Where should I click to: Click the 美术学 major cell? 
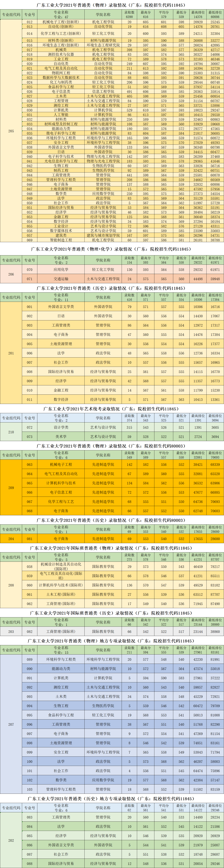pyautogui.click(x=61, y=437)
